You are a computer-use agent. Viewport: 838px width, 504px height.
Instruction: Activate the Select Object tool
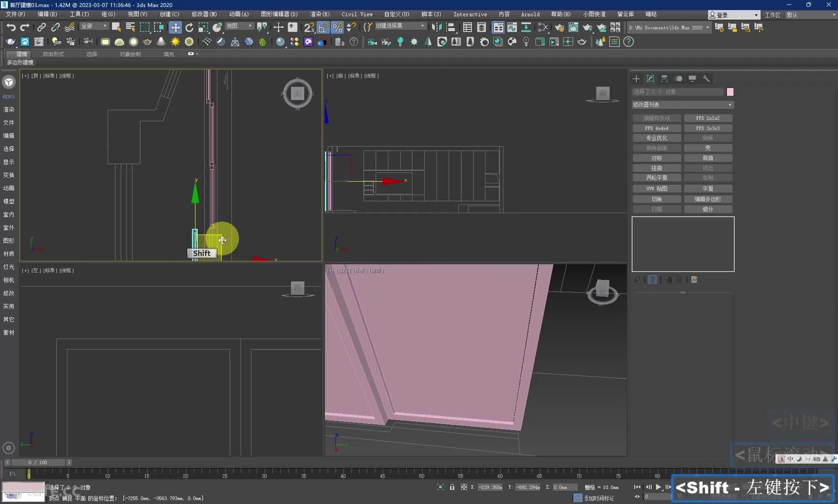[116, 28]
